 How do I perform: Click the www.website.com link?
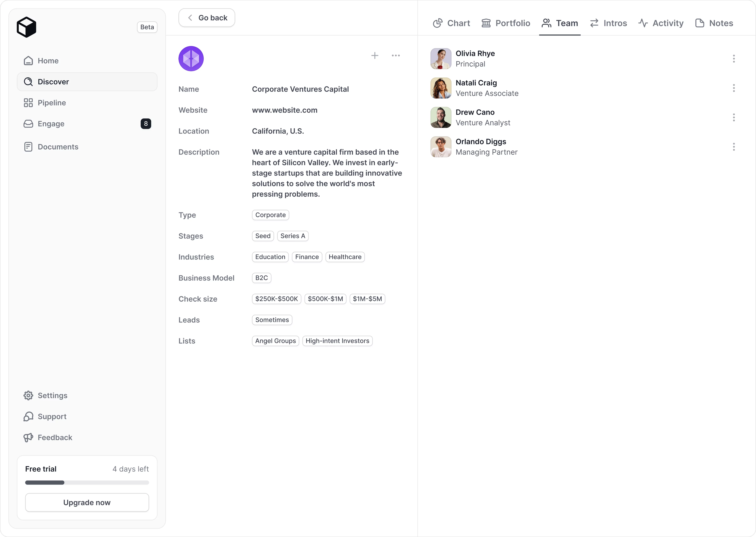(285, 110)
